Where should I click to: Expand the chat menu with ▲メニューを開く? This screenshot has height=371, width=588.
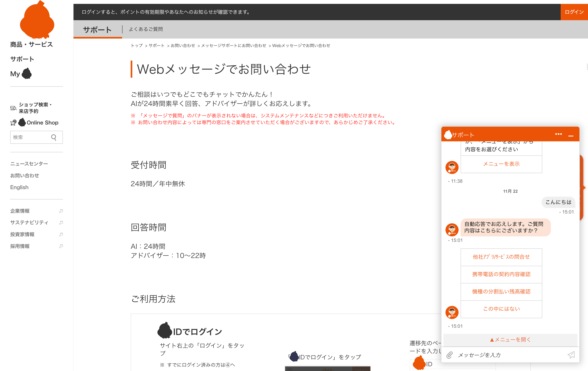coord(510,340)
